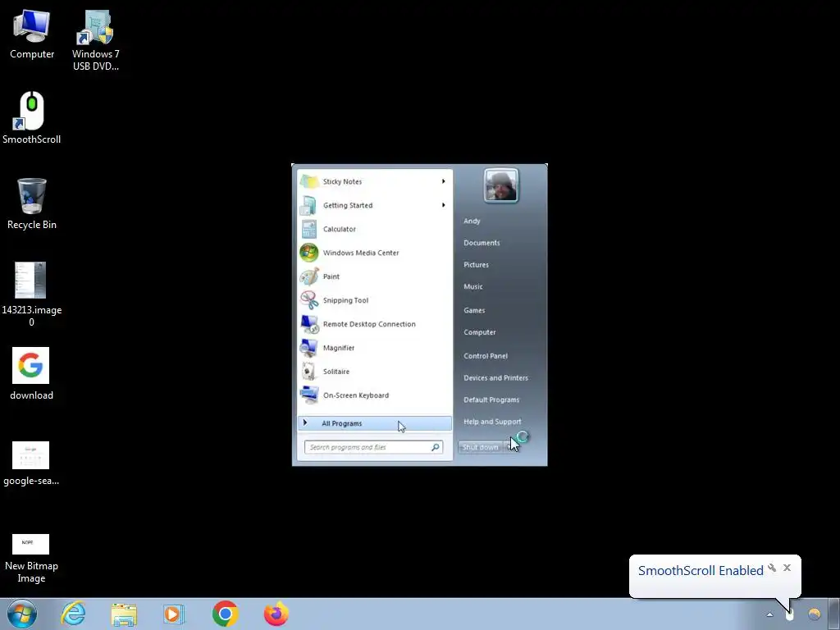
Task: Launch Google Chrome from the taskbar
Action: 225,614
